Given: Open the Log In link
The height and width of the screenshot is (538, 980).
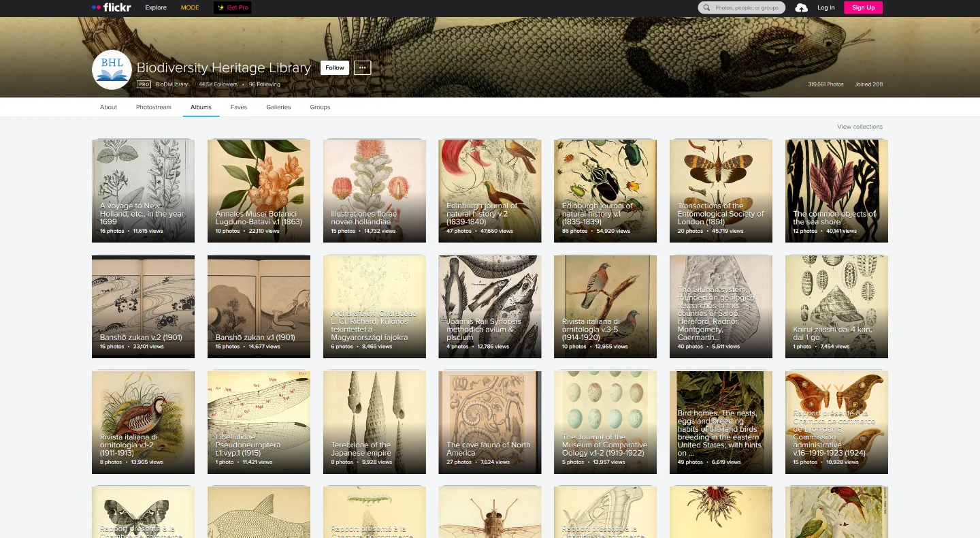Looking at the screenshot, I should (826, 7).
